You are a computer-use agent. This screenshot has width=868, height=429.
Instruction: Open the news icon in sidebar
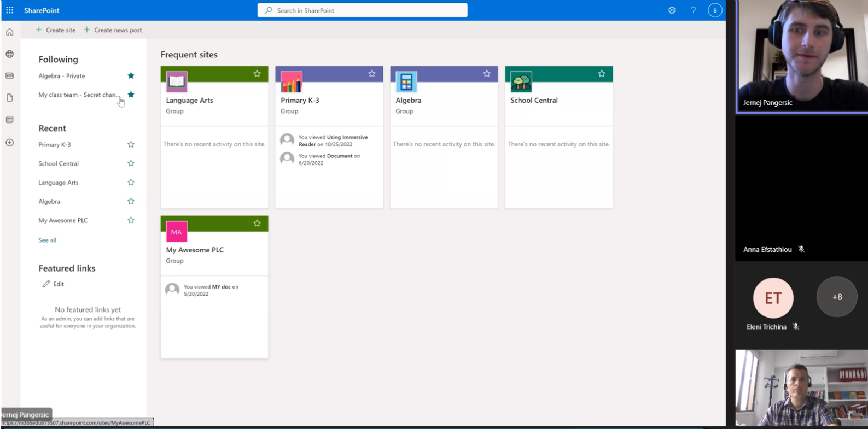click(x=10, y=76)
